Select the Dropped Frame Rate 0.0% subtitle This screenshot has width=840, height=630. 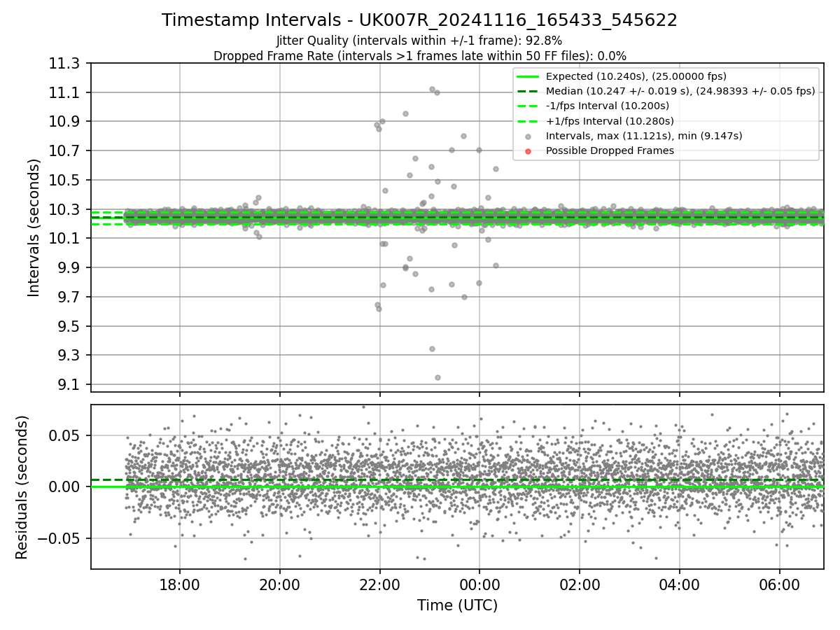419,55
